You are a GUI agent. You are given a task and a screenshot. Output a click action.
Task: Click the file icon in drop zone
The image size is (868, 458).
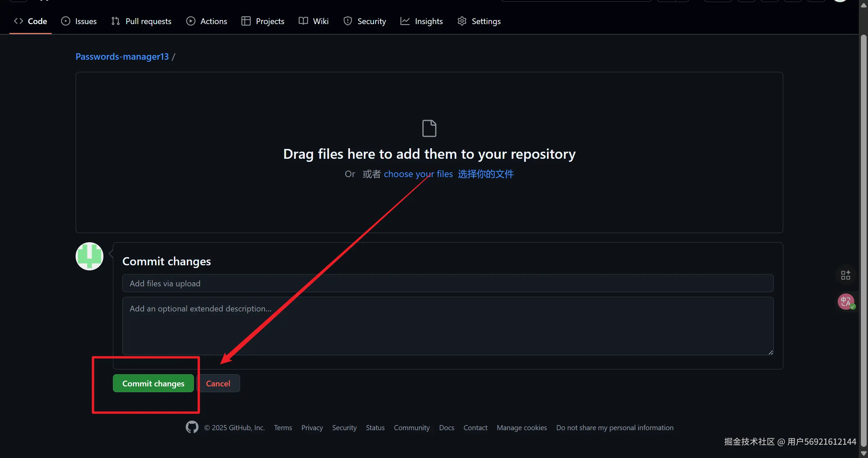tap(429, 128)
